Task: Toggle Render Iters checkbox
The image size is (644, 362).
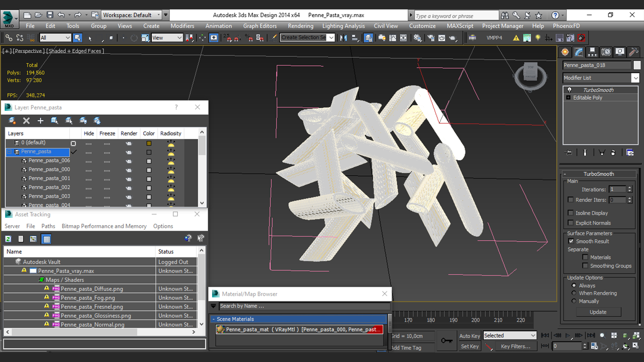Action: coord(571,200)
